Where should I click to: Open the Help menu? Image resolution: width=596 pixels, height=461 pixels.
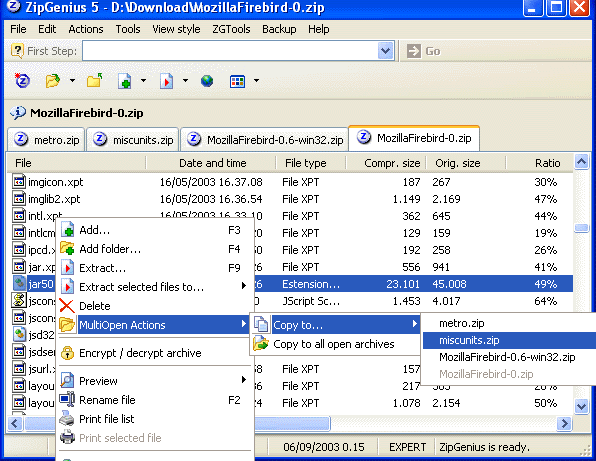click(x=319, y=29)
